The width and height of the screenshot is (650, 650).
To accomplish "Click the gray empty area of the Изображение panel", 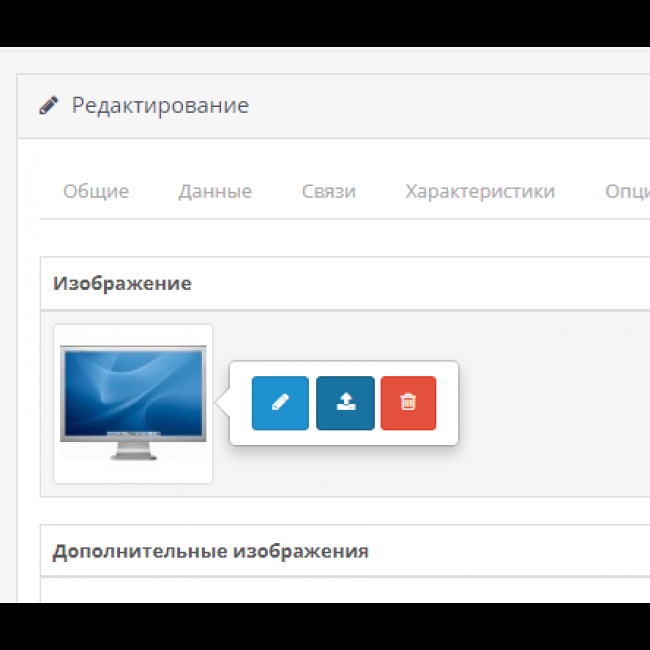I will 550,420.
